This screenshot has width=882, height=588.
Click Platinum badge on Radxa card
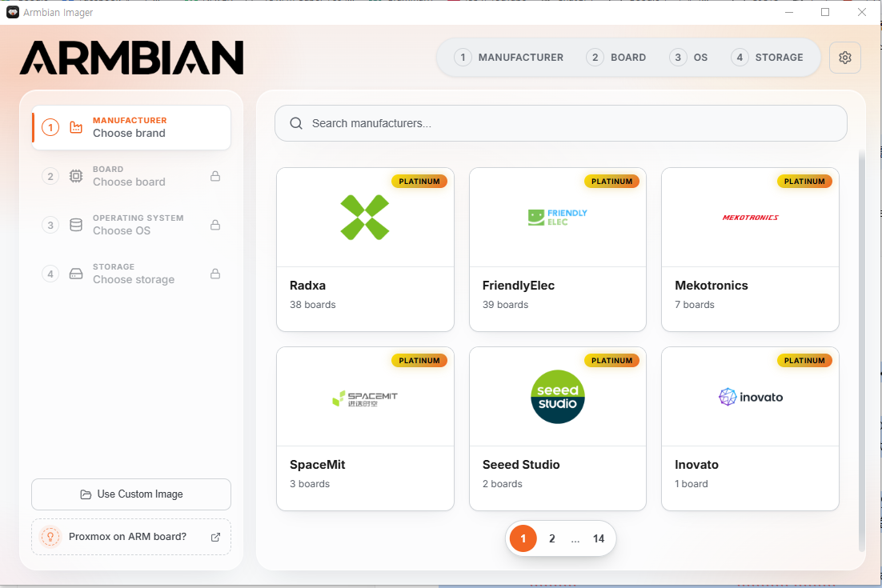(419, 182)
